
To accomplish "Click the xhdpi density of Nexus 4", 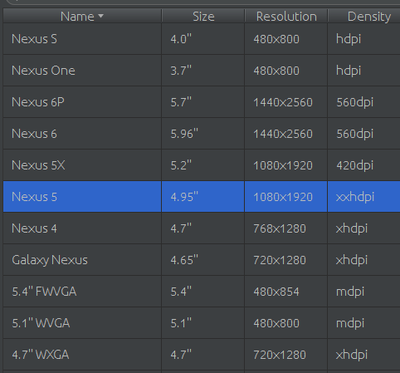I will tap(364, 228).
